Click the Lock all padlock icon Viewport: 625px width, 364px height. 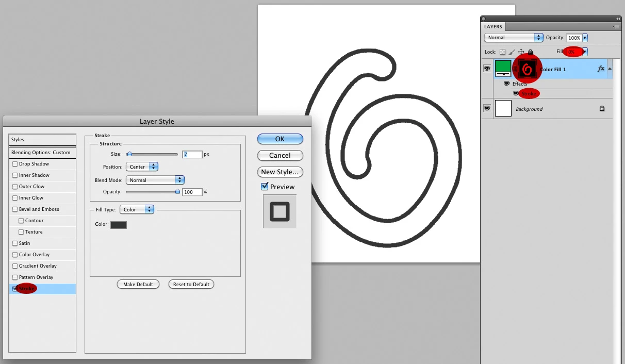530,52
